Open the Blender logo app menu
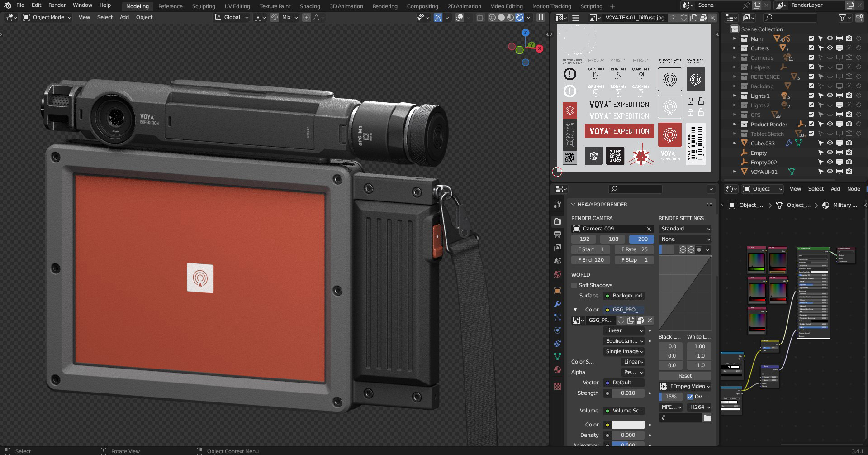This screenshot has height=455, width=868. tap(8, 5)
